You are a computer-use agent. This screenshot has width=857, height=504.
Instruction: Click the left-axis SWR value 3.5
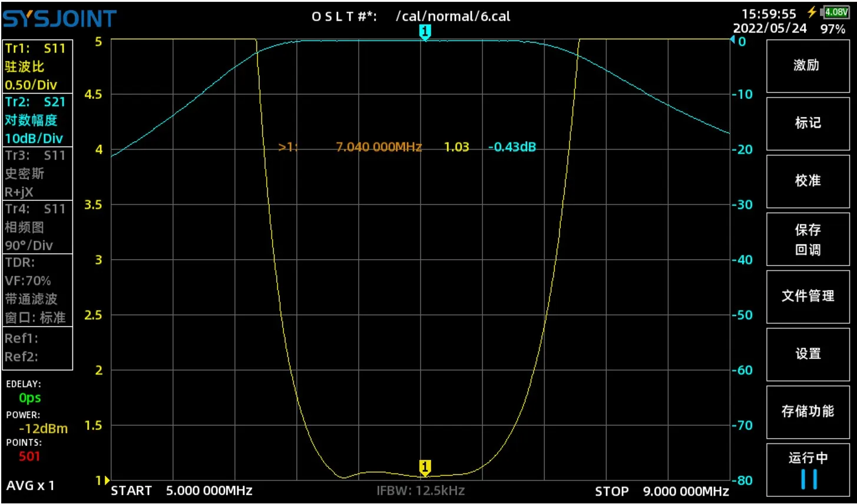tap(93, 205)
